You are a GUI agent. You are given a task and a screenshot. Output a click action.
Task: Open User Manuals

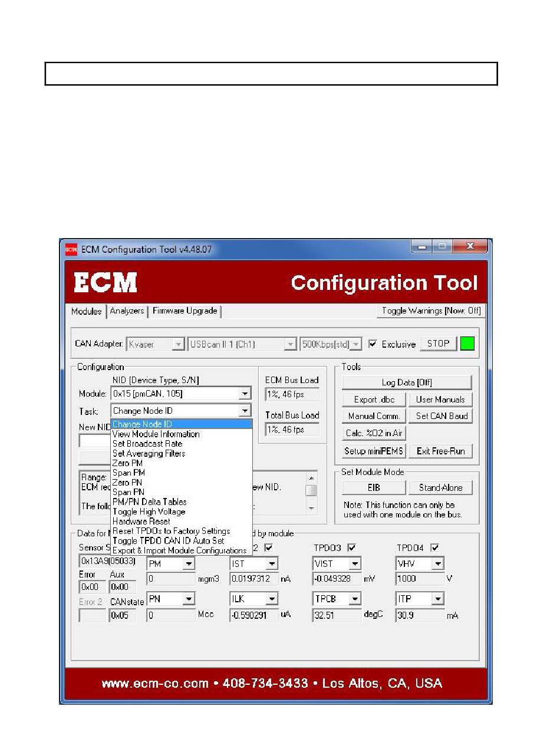[x=440, y=400]
